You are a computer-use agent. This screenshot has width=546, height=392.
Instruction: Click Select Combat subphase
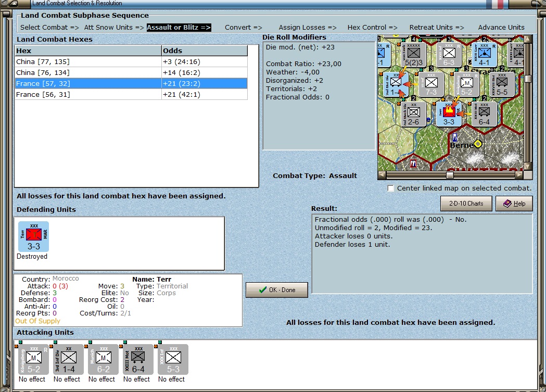coord(49,27)
